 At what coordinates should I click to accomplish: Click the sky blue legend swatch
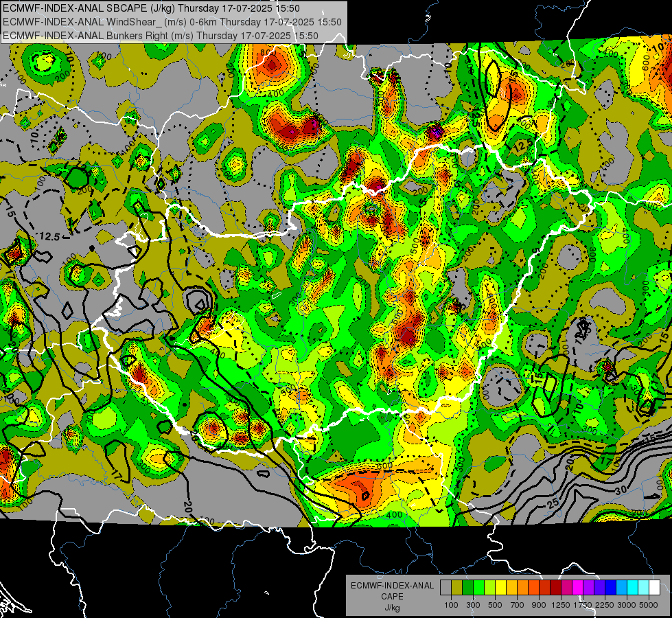pos(622,588)
